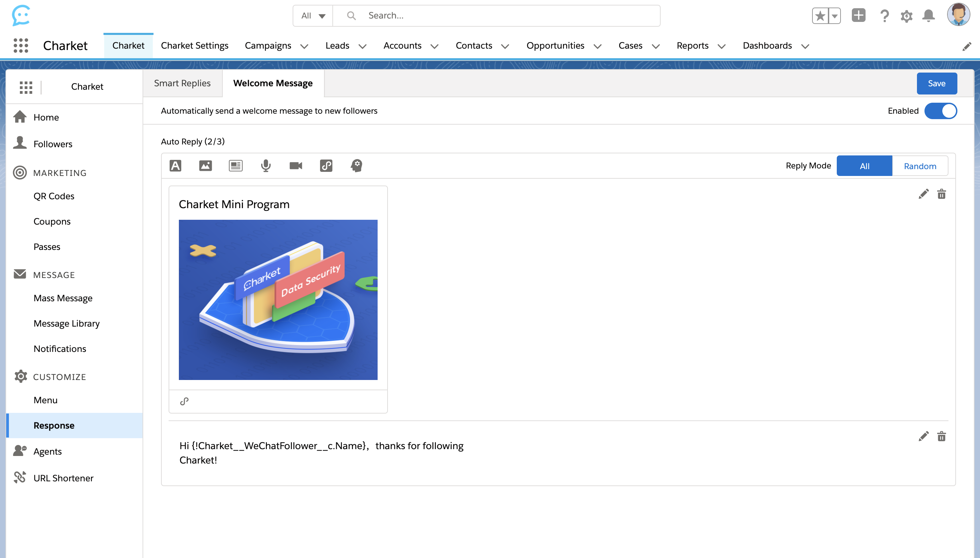Add a text reply using the A icon
980x558 pixels.
(175, 166)
